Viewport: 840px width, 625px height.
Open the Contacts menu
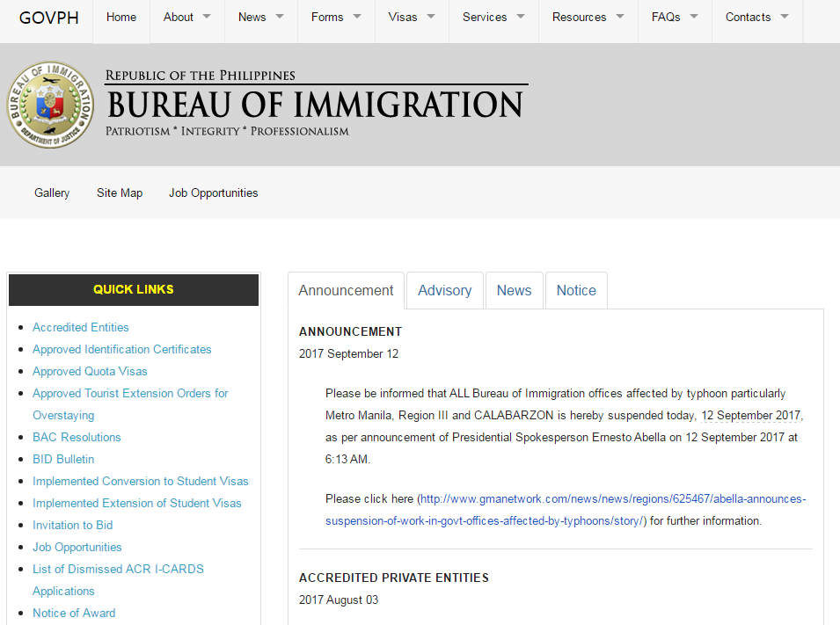coord(748,17)
